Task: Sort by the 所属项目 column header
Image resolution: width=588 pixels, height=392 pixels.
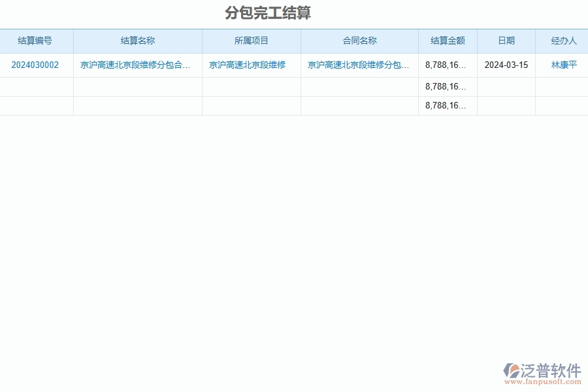Action: tap(252, 41)
